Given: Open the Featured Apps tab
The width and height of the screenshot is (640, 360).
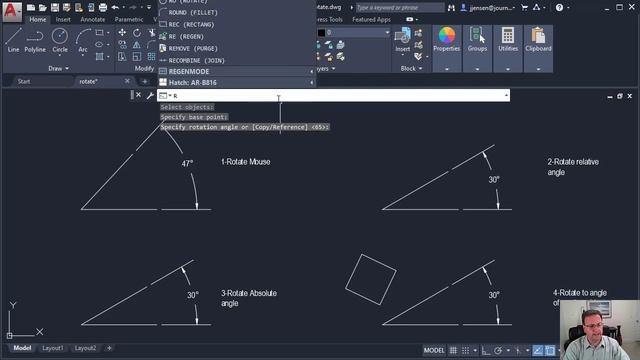Looking at the screenshot, I should [x=371, y=19].
